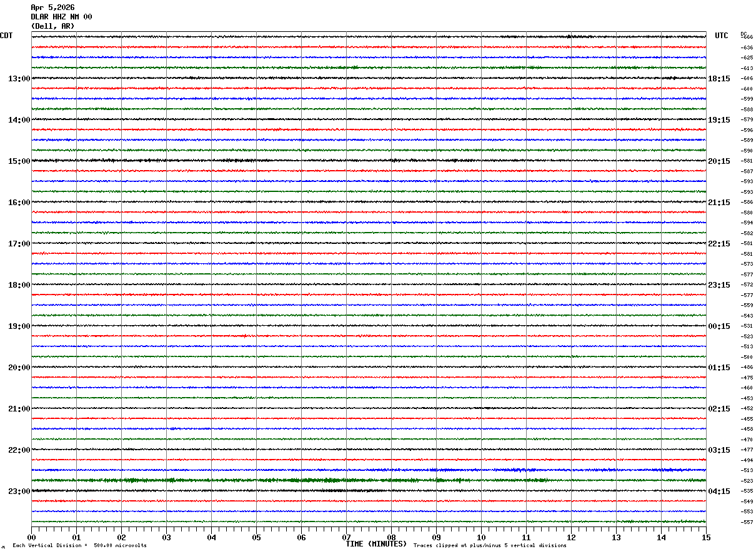Click the 03:15 UTC time label
756x554 pixels.
click(x=719, y=450)
